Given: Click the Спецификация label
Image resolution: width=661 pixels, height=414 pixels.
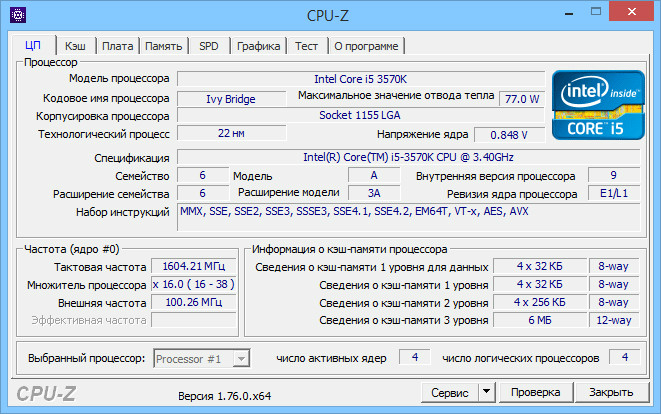Looking at the screenshot, I should (132, 158).
